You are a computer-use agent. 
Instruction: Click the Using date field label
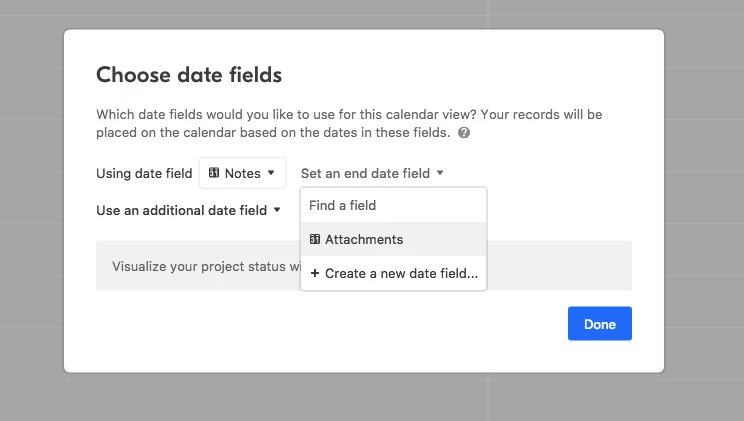tap(144, 173)
